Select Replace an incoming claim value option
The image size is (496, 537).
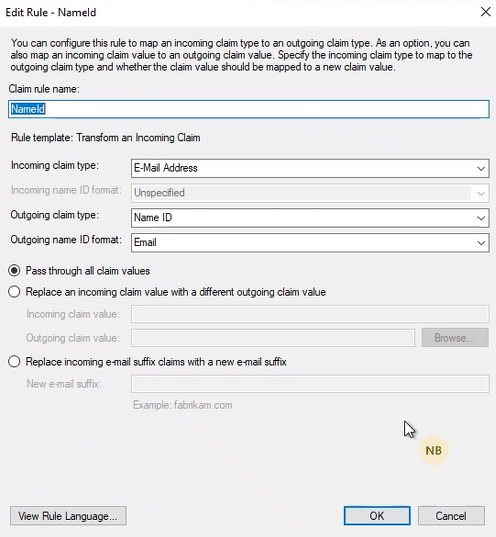(x=14, y=292)
